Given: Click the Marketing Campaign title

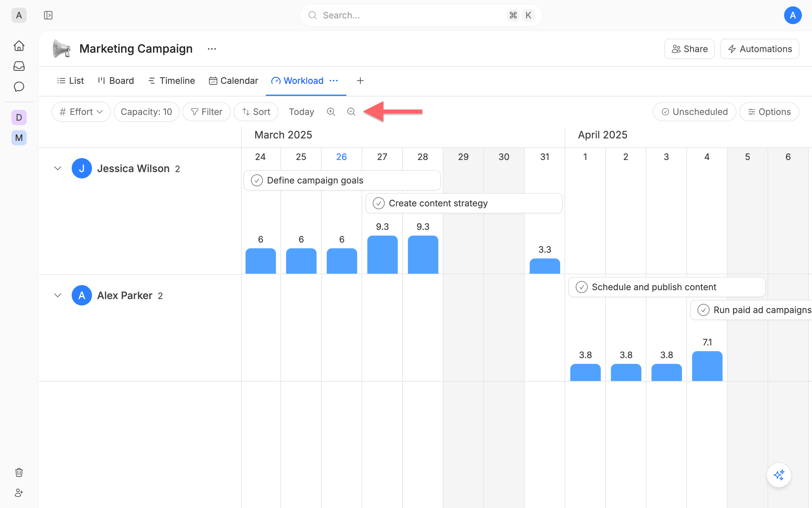Looking at the screenshot, I should pyautogui.click(x=136, y=49).
